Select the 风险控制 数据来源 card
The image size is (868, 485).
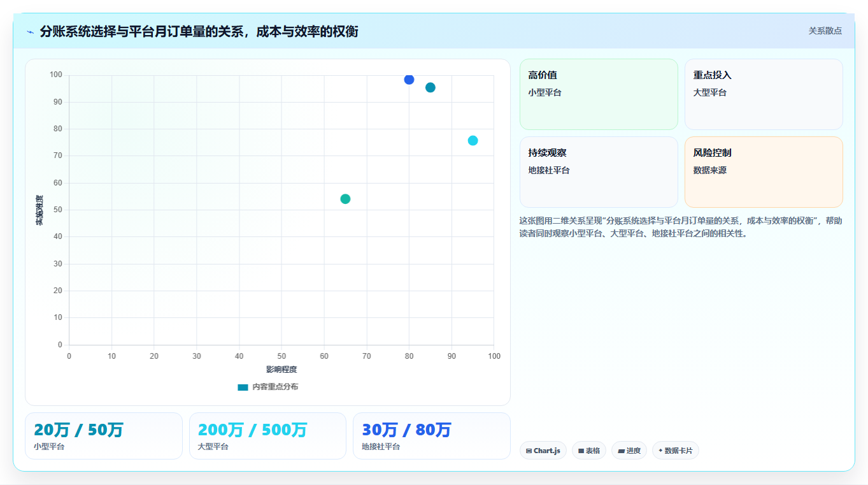click(764, 172)
